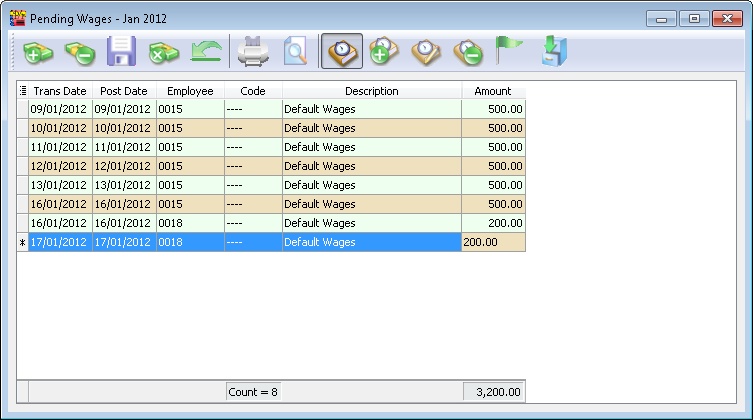The width and height of the screenshot is (753, 420).
Task: Sort by the Employee column header
Action: tap(190, 91)
